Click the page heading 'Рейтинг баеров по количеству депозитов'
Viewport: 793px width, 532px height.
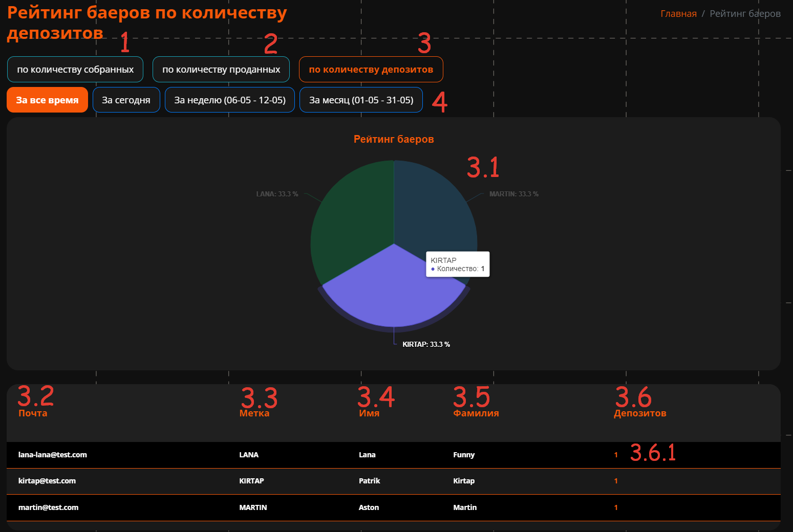click(x=147, y=23)
